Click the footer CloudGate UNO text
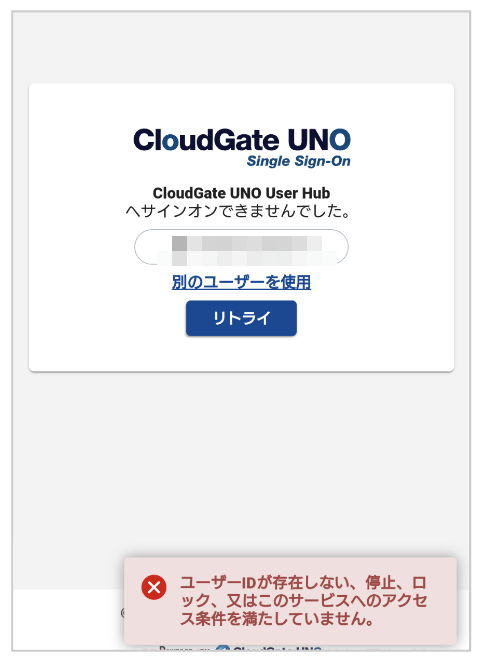Viewport: 480px width, 662px height. point(277,648)
